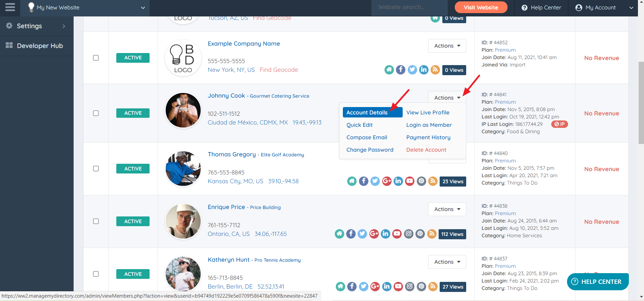Click the Visit Website button
This screenshot has width=644, height=301.
(x=481, y=7)
